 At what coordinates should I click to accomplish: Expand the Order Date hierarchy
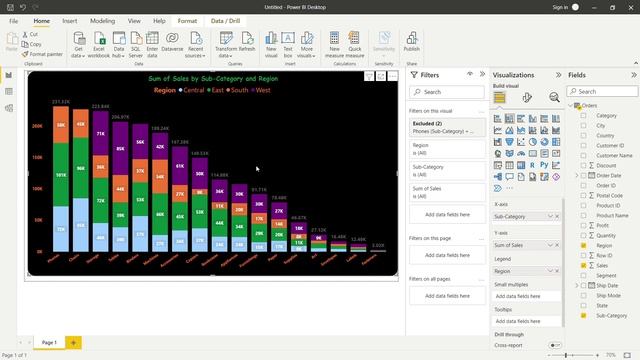point(577,176)
